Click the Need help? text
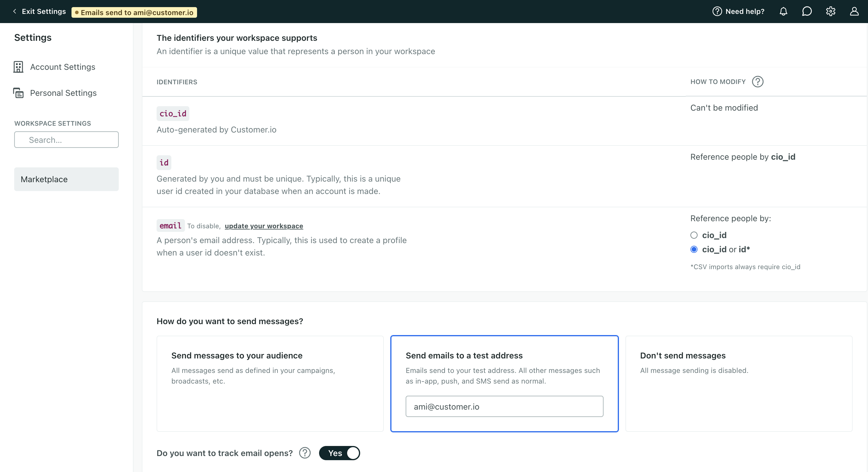Image resolution: width=868 pixels, height=472 pixels. click(745, 12)
